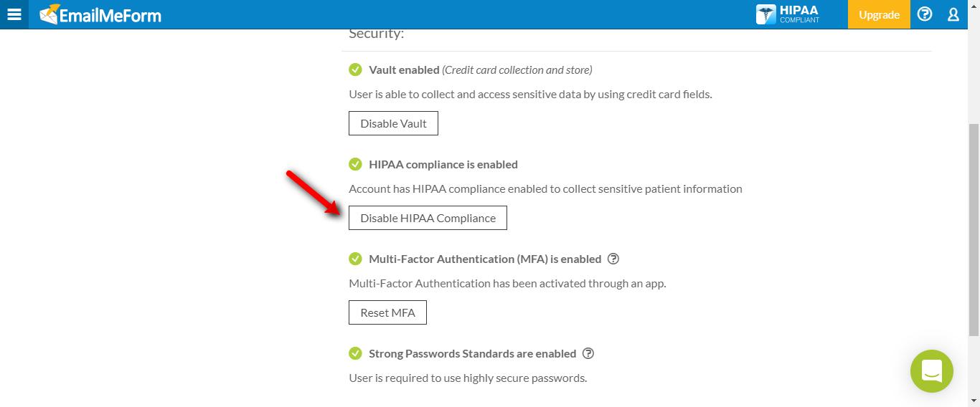Click the Upgrade button
Viewport: 980px width, 407px height.
coord(879,14)
